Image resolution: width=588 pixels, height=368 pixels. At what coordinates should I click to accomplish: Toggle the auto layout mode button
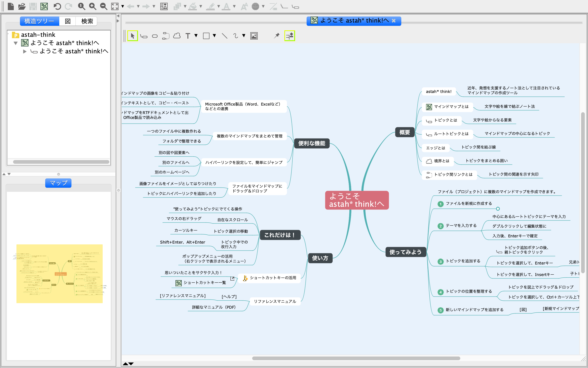(290, 36)
